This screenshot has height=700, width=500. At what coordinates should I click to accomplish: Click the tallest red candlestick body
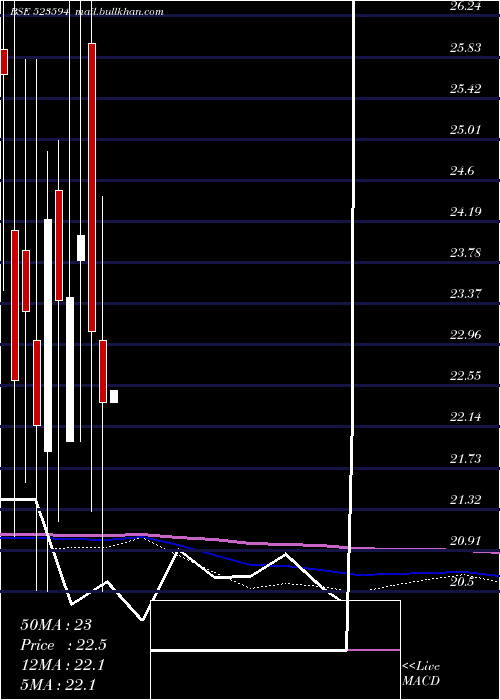click(92, 188)
